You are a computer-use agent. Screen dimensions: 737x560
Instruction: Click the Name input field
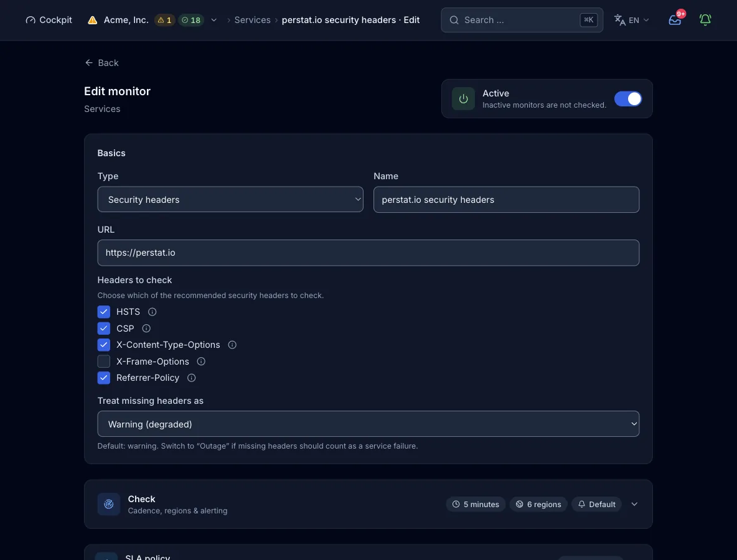pyautogui.click(x=506, y=199)
